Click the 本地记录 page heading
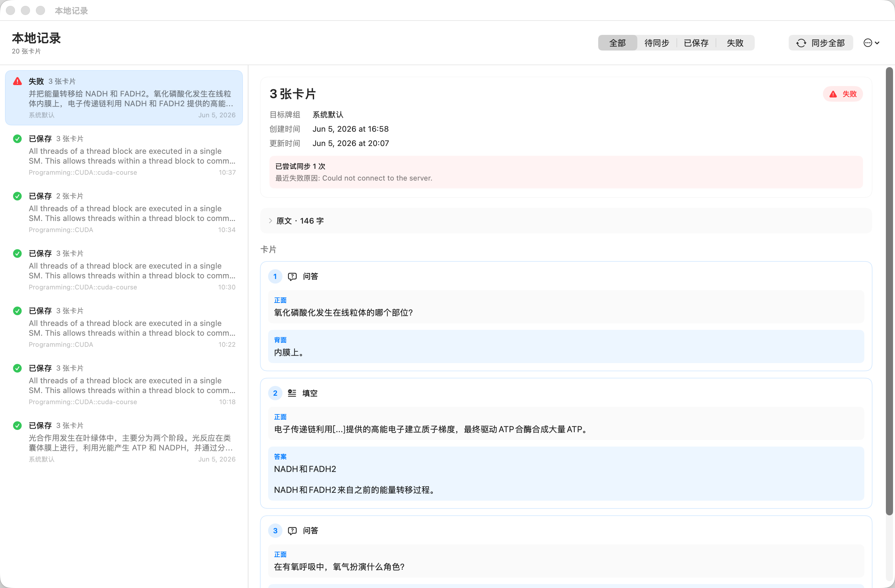 tap(36, 38)
